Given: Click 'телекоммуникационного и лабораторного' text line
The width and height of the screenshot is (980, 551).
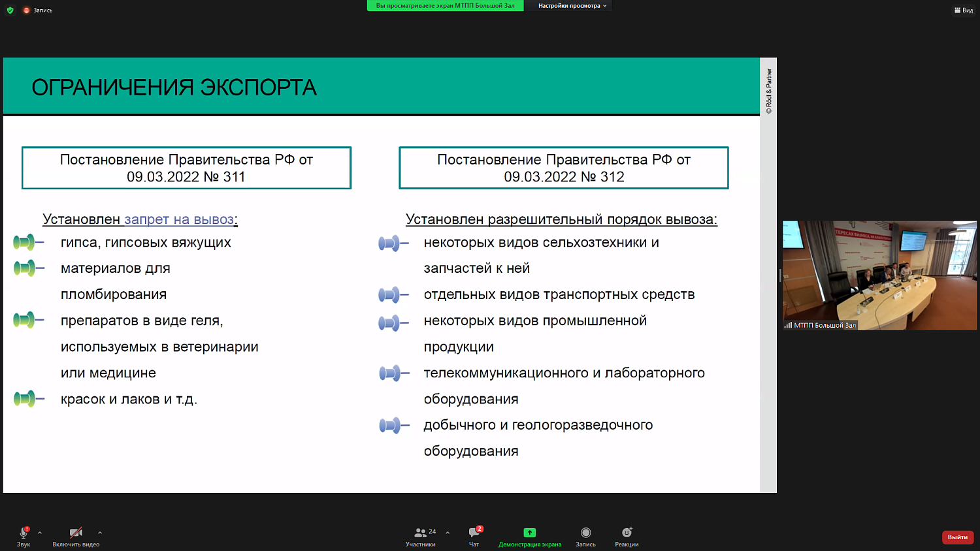Looking at the screenshot, I should 564,373.
